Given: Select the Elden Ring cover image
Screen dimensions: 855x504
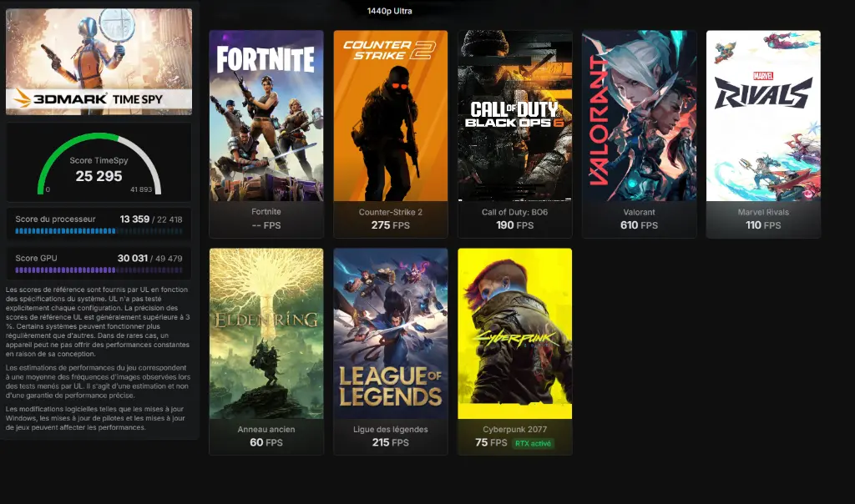Looking at the screenshot, I should [266, 334].
